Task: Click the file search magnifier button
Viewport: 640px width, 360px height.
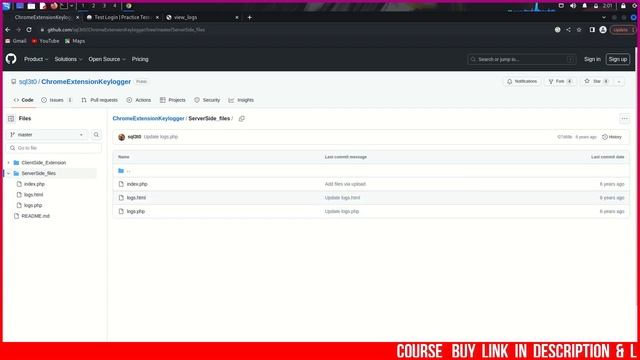Action: click(x=96, y=135)
